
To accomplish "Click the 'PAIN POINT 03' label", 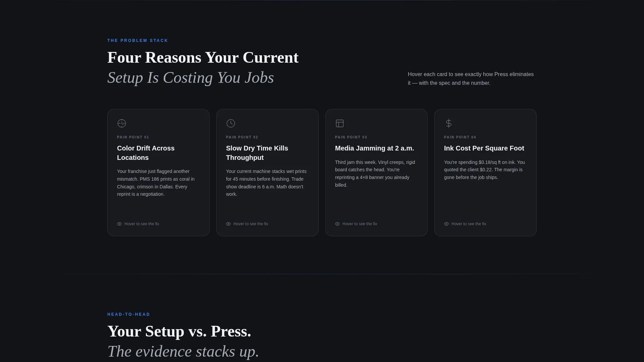I will (351, 137).
